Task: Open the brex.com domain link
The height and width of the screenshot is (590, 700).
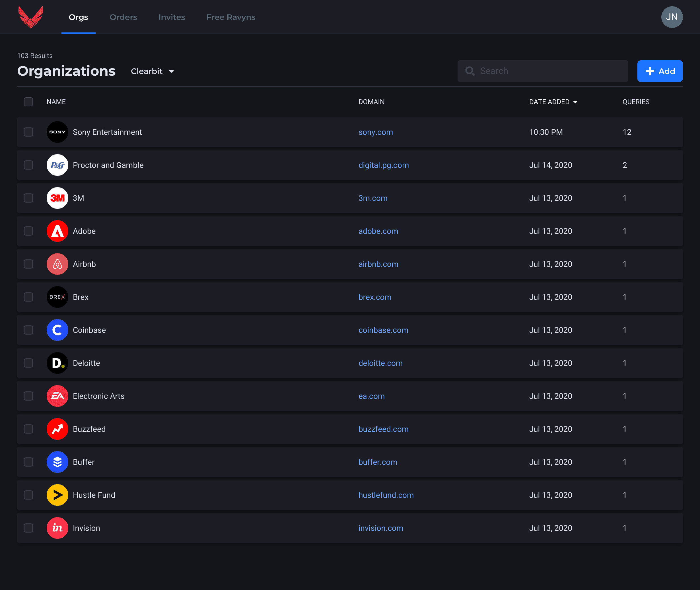Action: [375, 297]
